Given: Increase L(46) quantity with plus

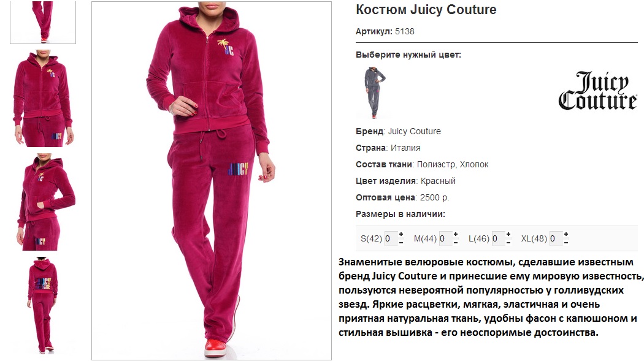Looking at the screenshot, I should pos(508,234).
